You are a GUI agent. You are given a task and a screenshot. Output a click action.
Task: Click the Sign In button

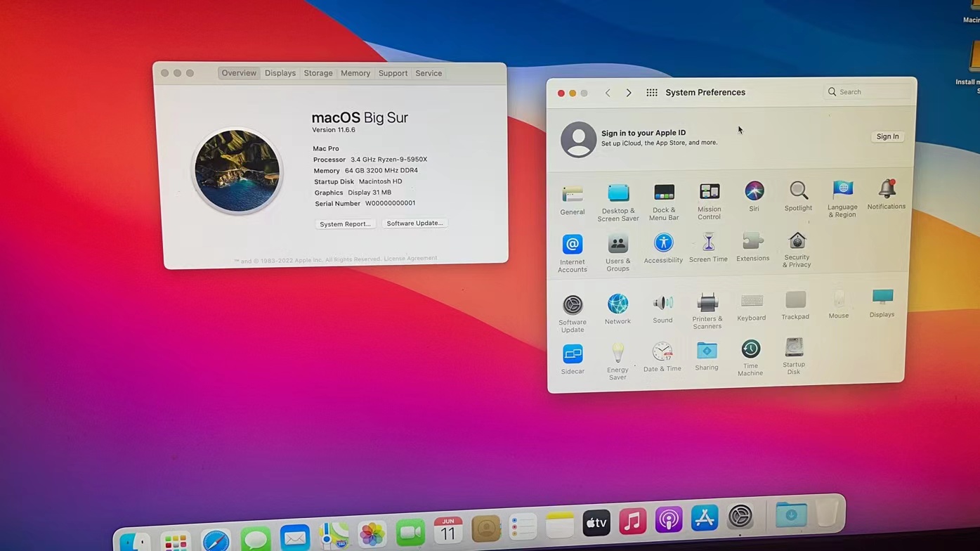point(887,137)
